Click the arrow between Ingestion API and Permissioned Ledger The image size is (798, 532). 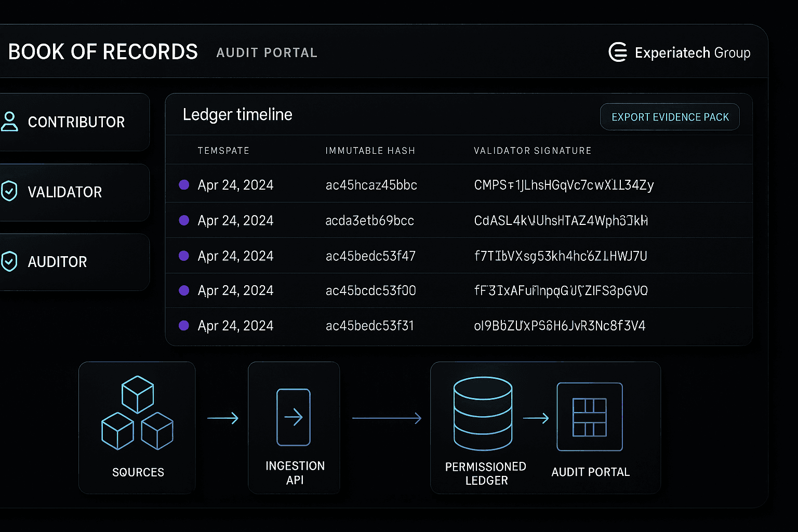click(387, 418)
